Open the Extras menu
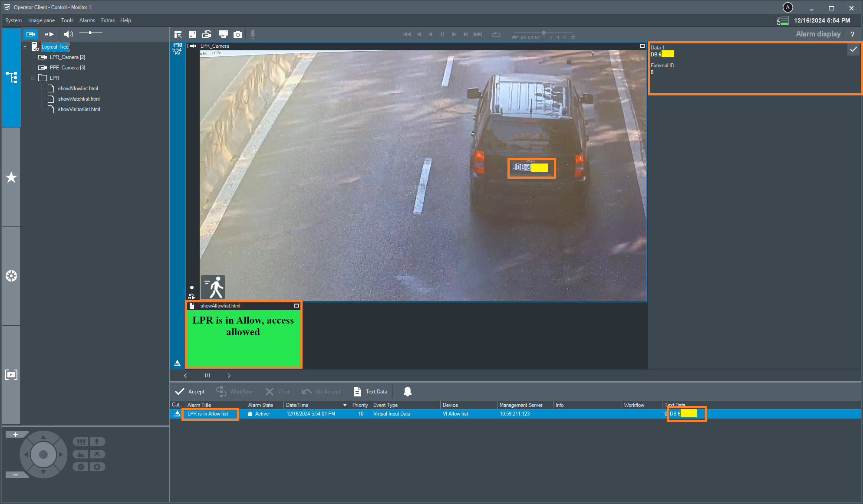Image resolution: width=863 pixels, height=504 pixels. point(108,20)
